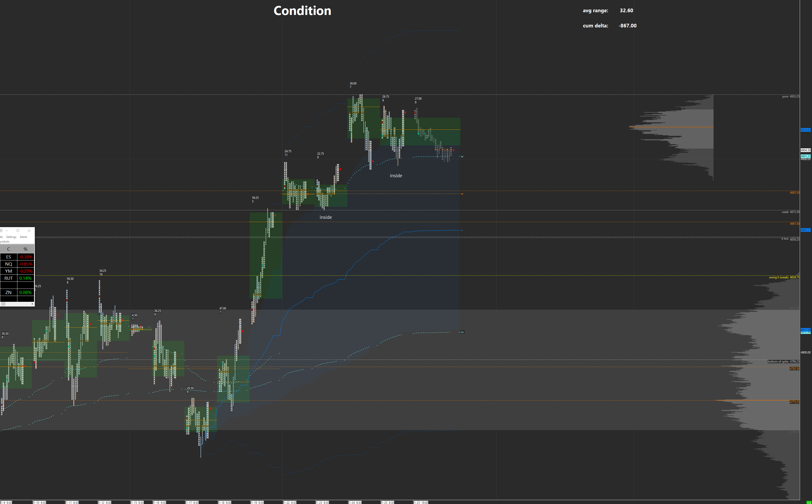This screenshot has width=812, height=504.
Task: Click the orange 4775.25 price tag
Action: point(794,402)
